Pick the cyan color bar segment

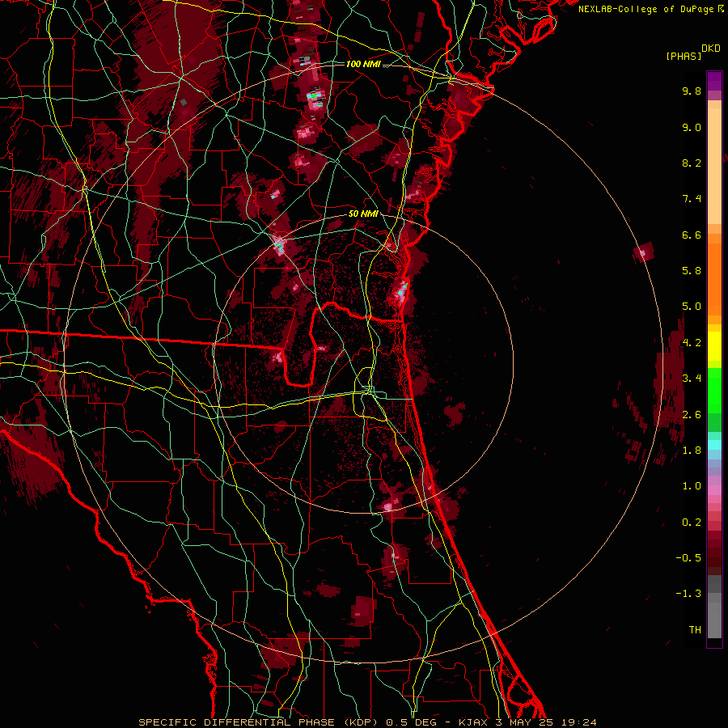tap(714, 445)
